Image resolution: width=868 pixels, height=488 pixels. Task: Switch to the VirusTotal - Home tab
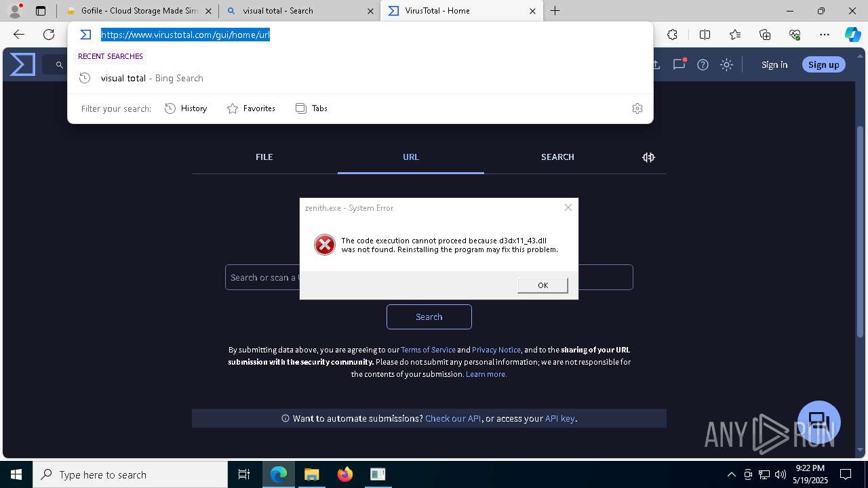461,11
